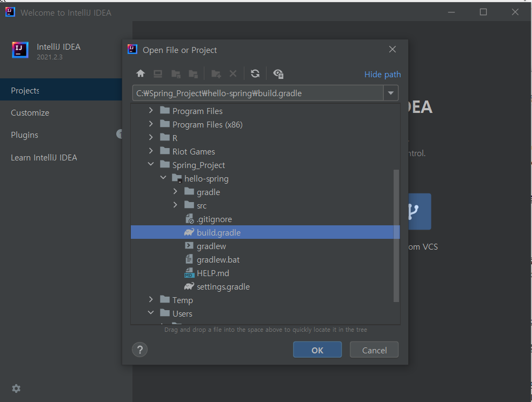Screen dimensions: 532x402
Task: Click the .gitignore file icon
Action: [189, 219]
